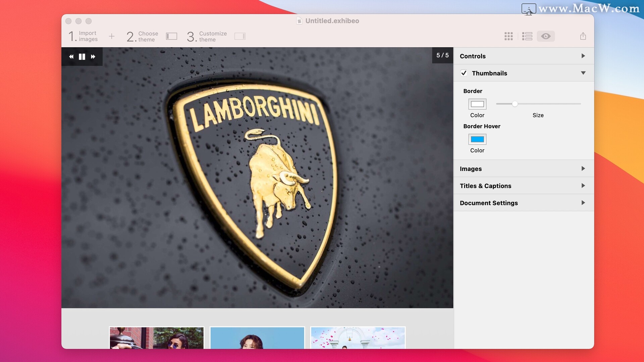This screenshot has width=644, height=362.
Task: Switch to grid view
Action: (508, 36)
